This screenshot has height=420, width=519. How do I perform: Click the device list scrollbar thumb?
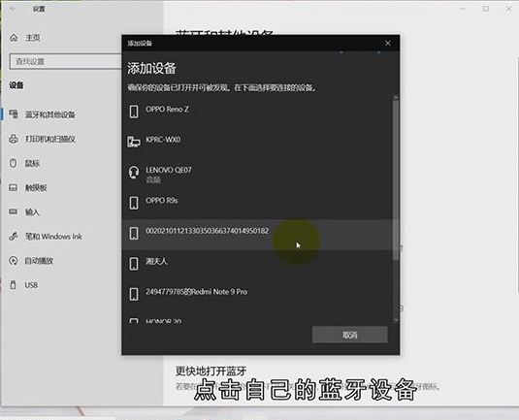tap(396, 180)
